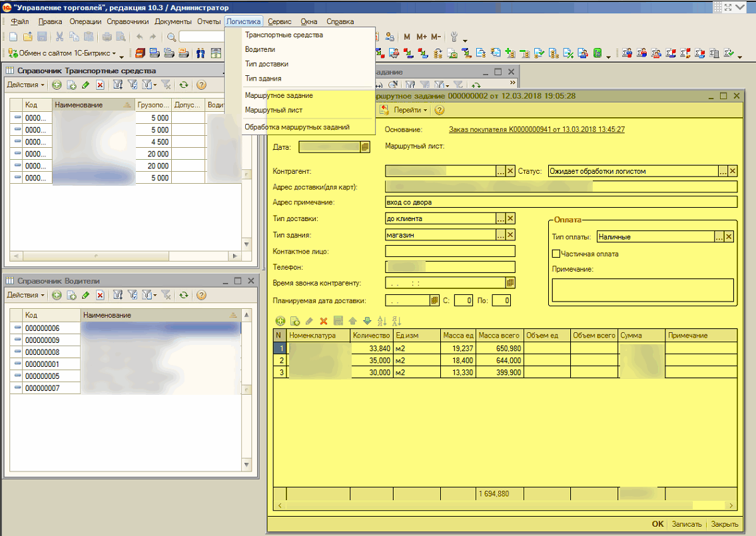Click the help icon in Водители toolbar
Screen dimensions: 756x536
(x=200, y=295)
